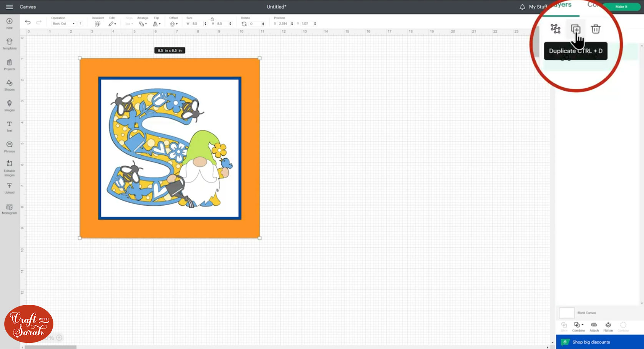Open the Align dropdown
This screenshot has height=349, width=644.
coord(129,23)
